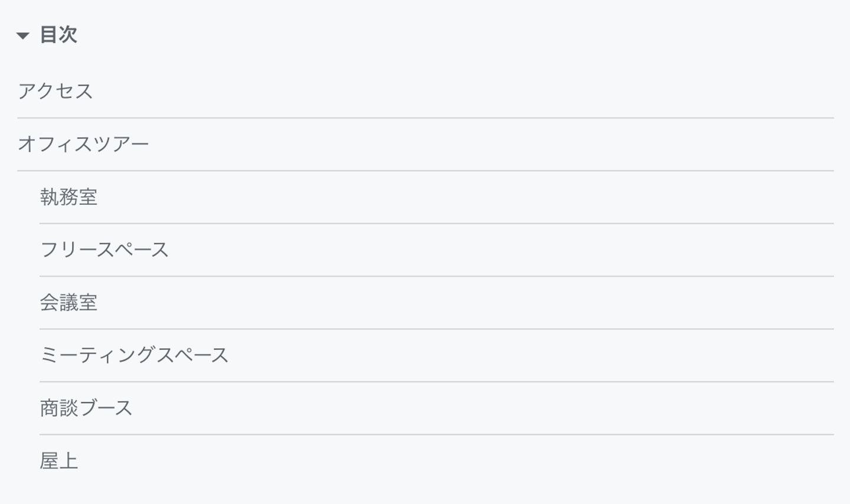Navigate to 会議室 subsection
Image resolution: width=850 pixels, height=504 pixels.
tap(68, 303)
